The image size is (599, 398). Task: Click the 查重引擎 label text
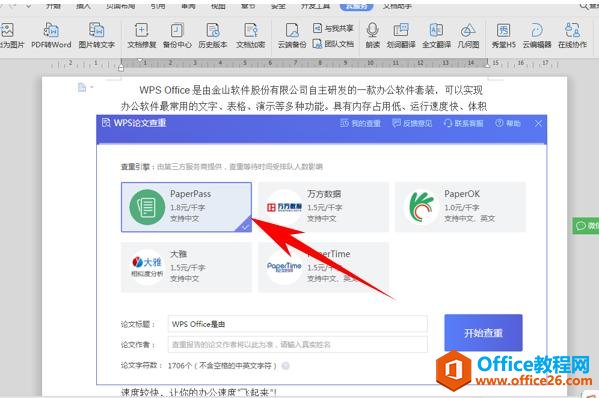(x=137, y=167)
